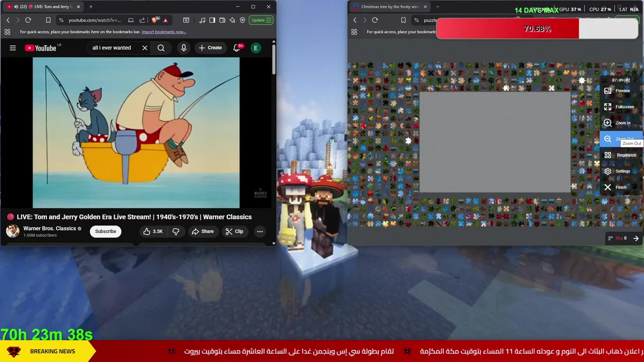Image resolution: width=644 pixels, height=362 pixels.
Task: Open the E account avatar menu
Action: pyautogui.click(x=256, y=48)
